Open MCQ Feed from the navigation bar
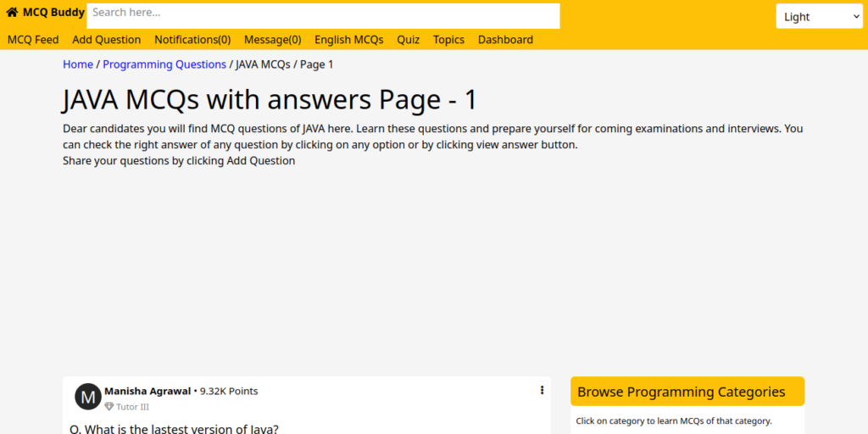The image size is (868, 434). pyautogui.click(x=33, y=40)
